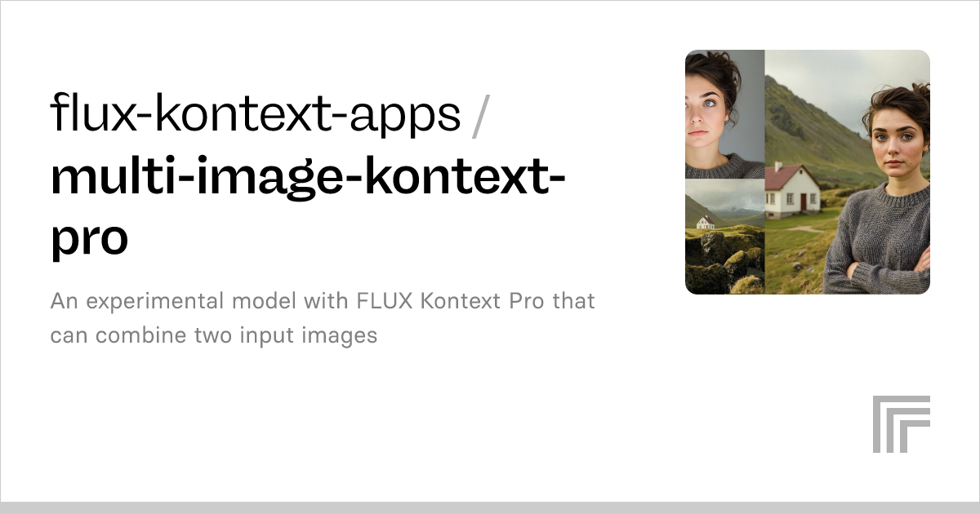Viewport: 980px width, 514px height.
Task: Select the model description text
Action: point(323,318)
